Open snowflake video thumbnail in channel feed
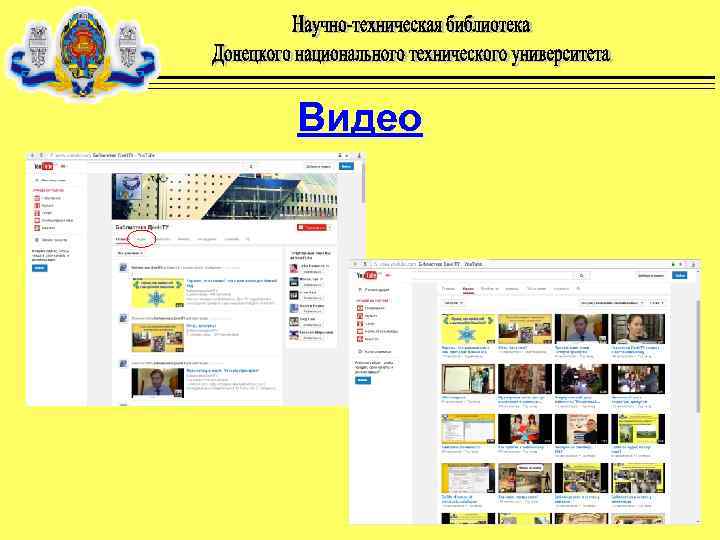 [158, 292]
